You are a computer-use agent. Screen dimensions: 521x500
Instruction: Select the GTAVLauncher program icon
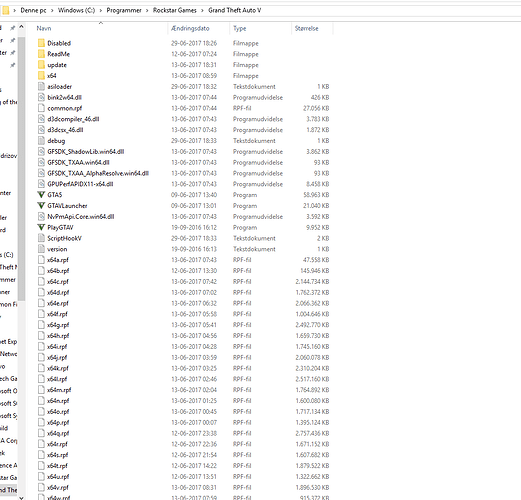41,206
